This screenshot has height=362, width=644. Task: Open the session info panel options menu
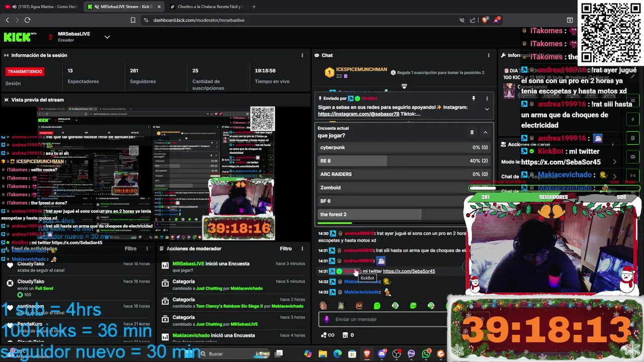(302, 55)
